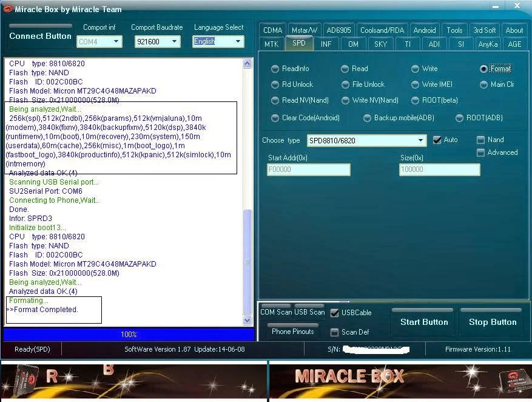Click the SoftWare Version 1.87 status text
Screen dimensions: 532x402
184,349
